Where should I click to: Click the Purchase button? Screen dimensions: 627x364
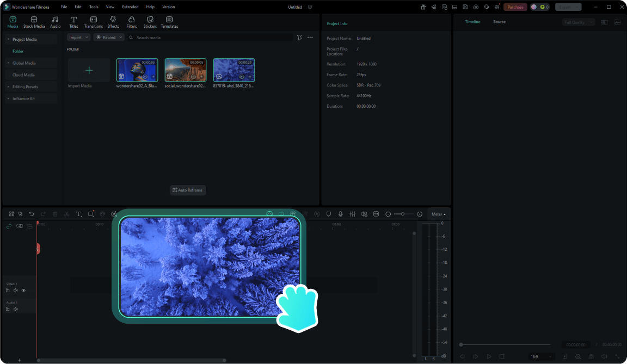click(x=515, y=7)
